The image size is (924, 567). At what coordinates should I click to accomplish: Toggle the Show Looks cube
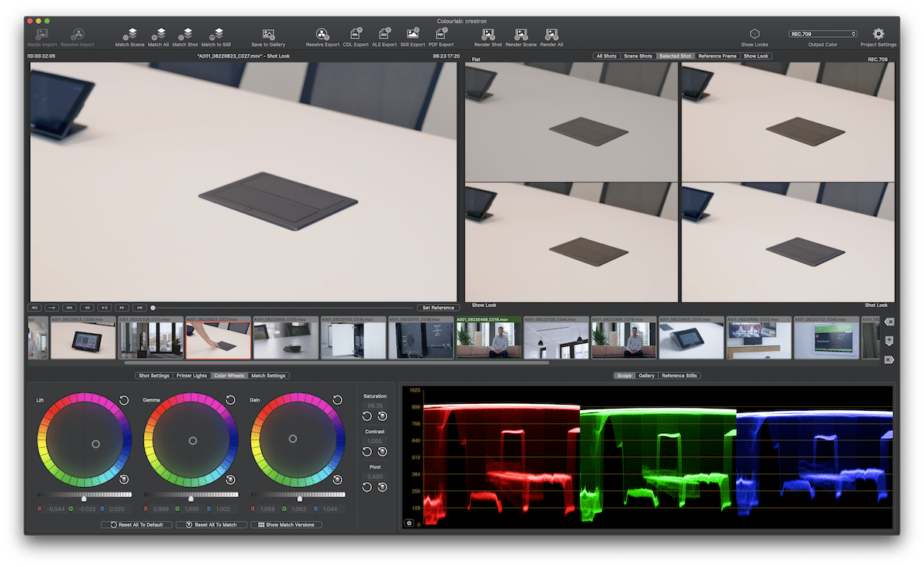click(x=755, y=35)
